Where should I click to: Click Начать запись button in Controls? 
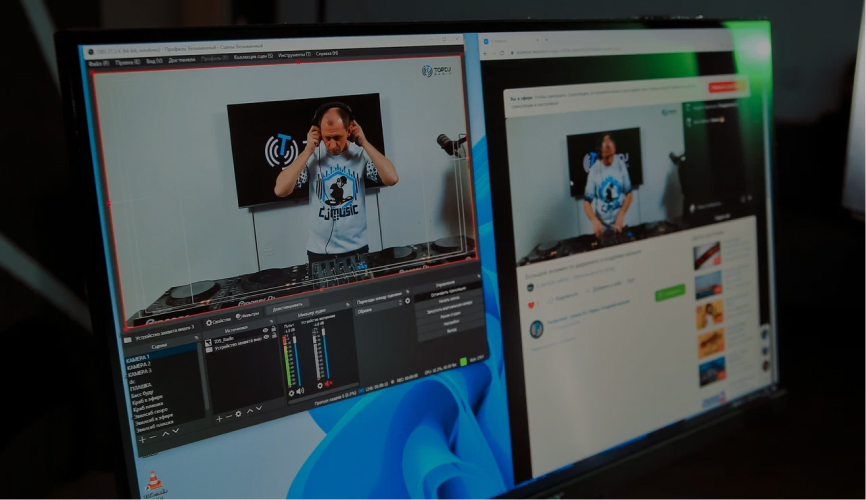tap(449, 301)
